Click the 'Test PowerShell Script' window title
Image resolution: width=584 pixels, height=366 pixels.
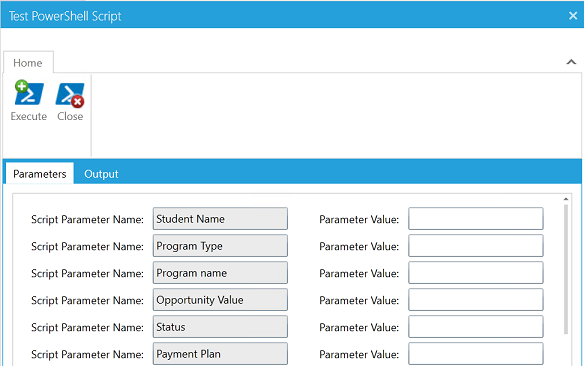[x=65, y=16]
